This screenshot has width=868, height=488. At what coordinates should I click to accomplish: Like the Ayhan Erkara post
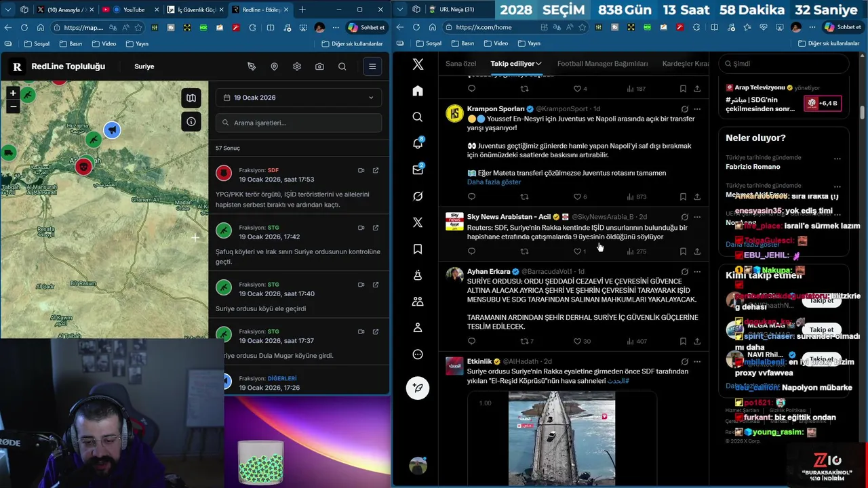pyautogui.click(x=578, y=341)
